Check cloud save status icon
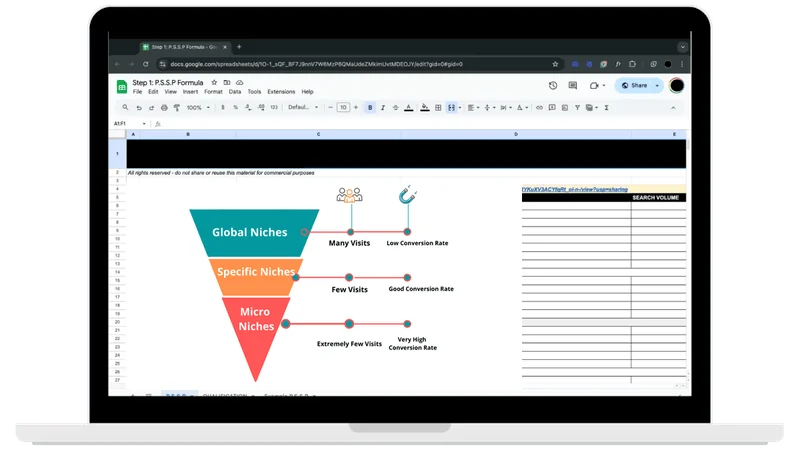800x450 pixels. 240,83
